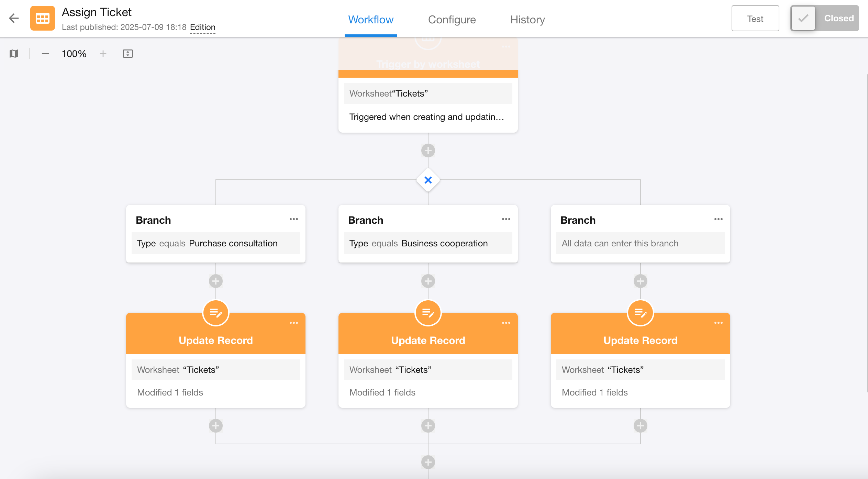Open options menu of Purchase consultation branch
Viewport: 868px width, 479px height.
pos(293,219)
